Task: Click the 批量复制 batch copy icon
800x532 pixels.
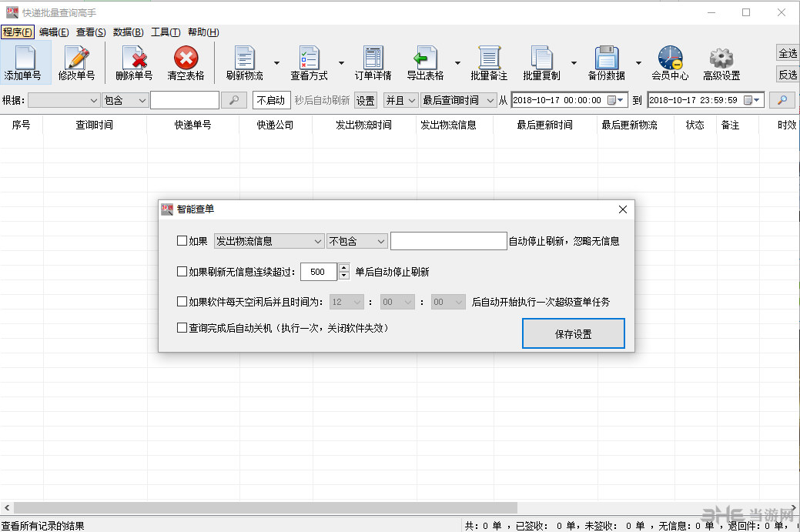Action: 541,58
